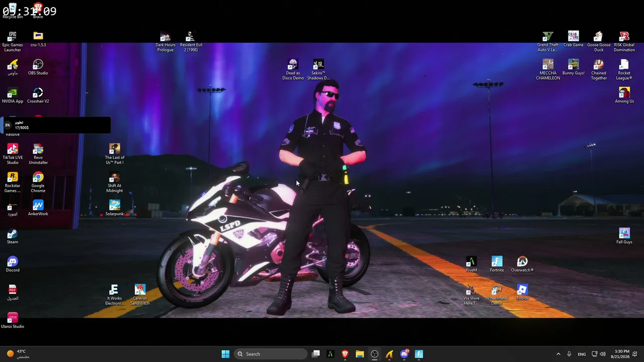Open Brave from the taskbar
The width and height of the screenshot is (644, 362).
[345, 354]
